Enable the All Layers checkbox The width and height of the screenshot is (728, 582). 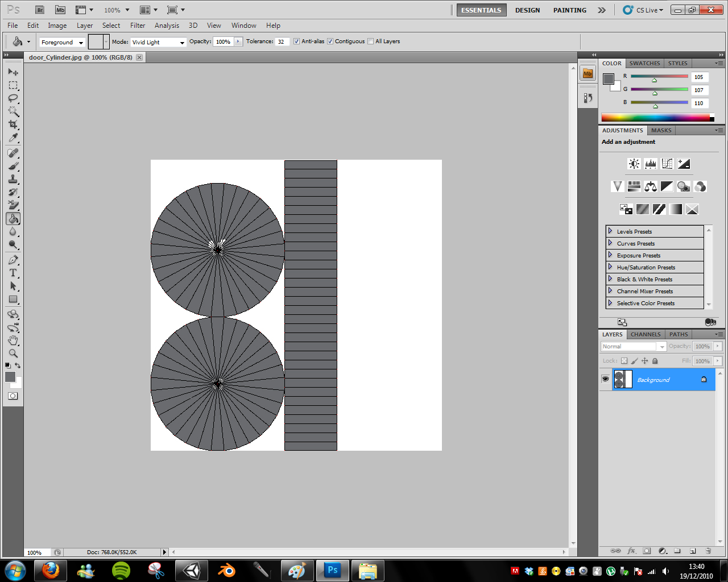(371, 41)
